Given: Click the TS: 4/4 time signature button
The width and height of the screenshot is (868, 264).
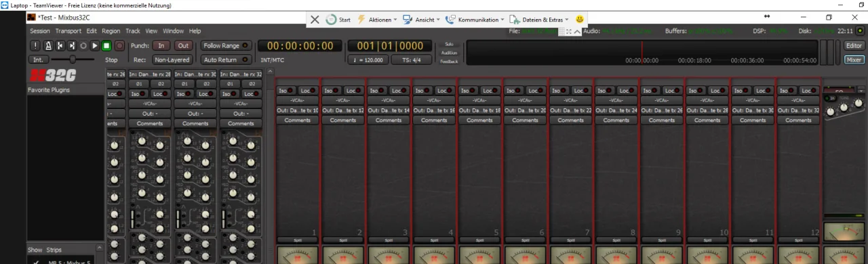Looking at the screenshot, I should 412,60.
